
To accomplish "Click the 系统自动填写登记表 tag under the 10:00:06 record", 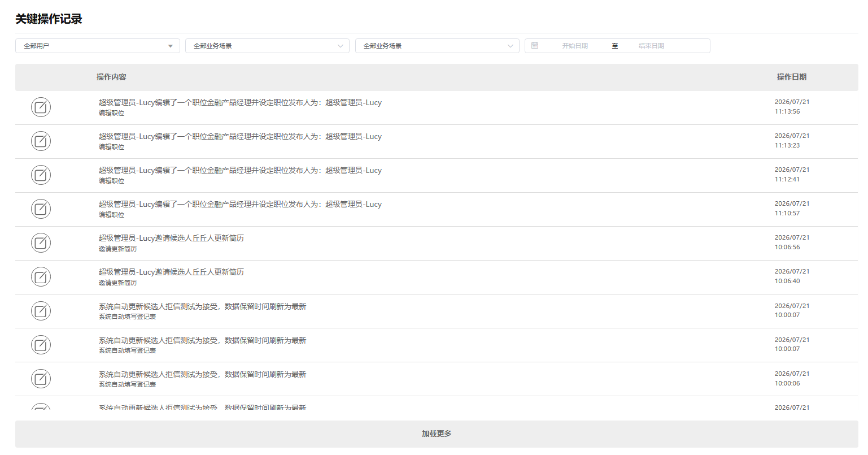I will (x=127, y=384).
